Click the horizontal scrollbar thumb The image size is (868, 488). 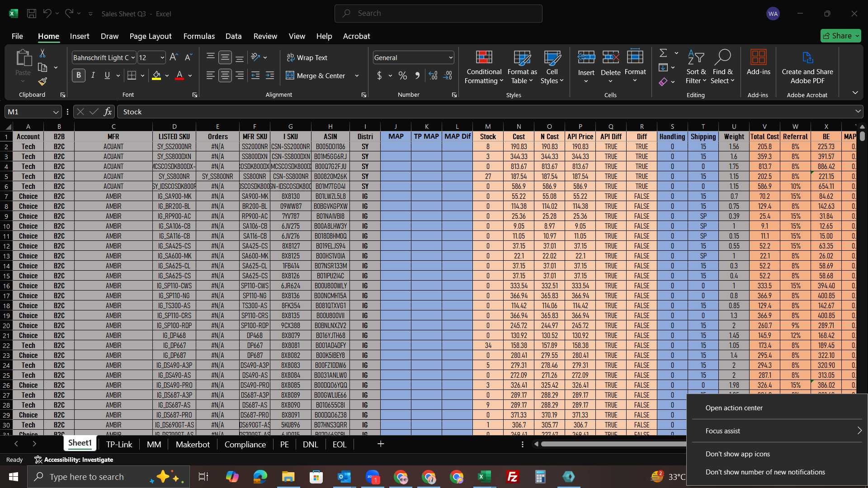point(614,444)
